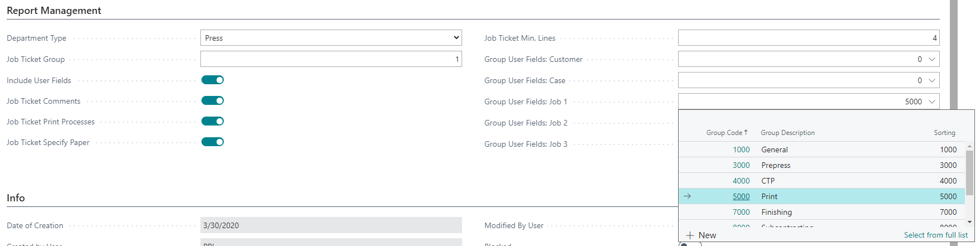Select group code 1000 General
This screenshot has width=980, height=246.
[741, 149]
